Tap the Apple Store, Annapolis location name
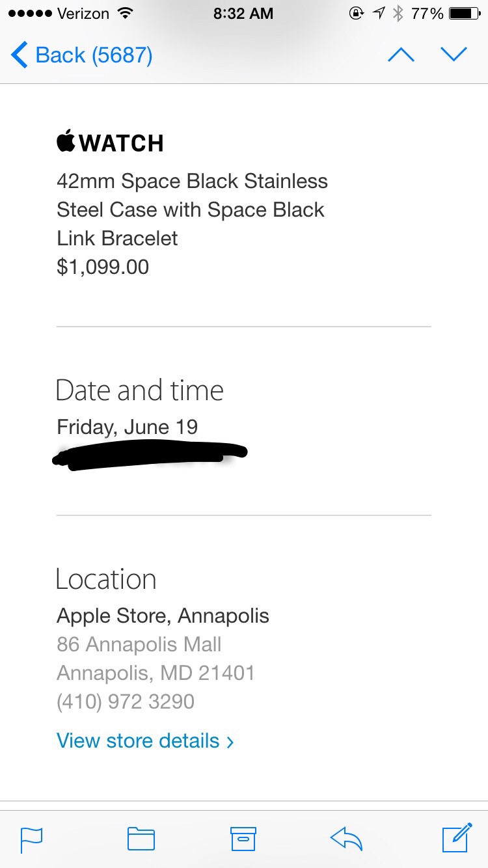488x868 pixels. tap(163, 616)
